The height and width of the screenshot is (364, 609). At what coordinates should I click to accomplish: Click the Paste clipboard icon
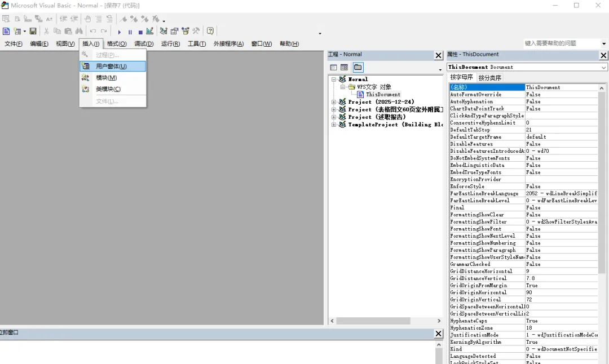(x=68, y=31)
